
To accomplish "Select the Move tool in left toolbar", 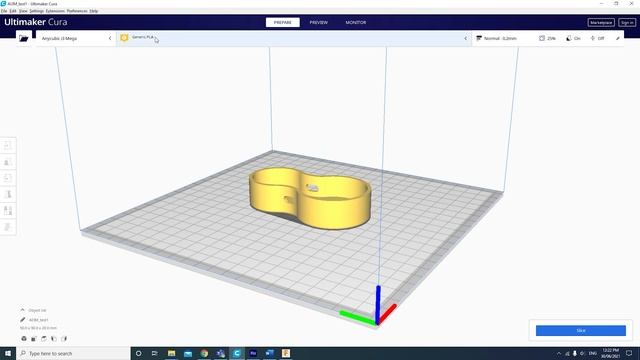I will point(8,145).
